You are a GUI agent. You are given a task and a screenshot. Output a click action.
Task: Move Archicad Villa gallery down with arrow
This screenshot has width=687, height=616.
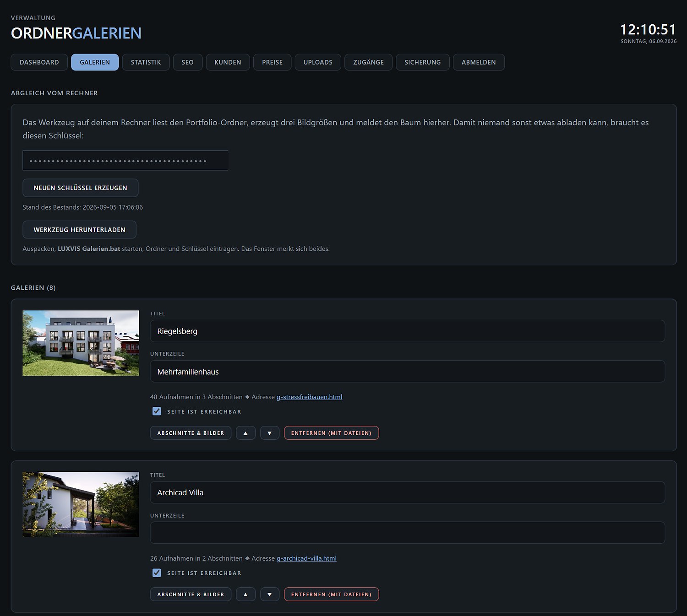pyautogui.click(x=270, y=594)
